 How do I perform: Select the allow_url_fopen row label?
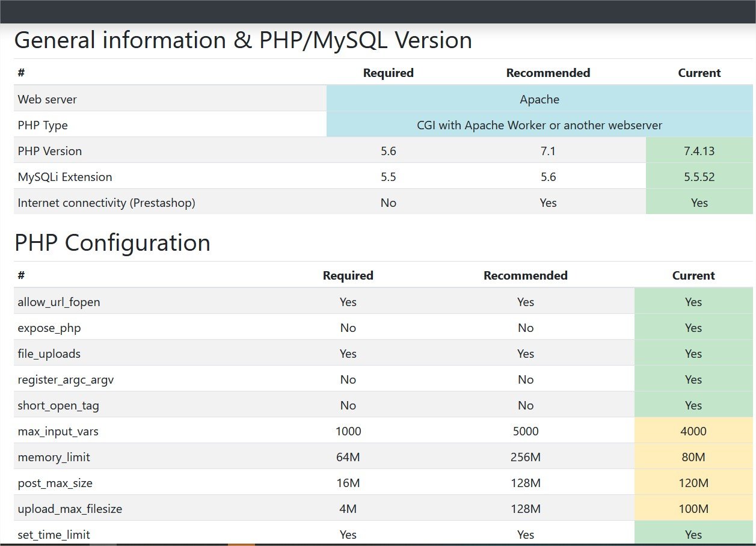click(x=59, y=302)
